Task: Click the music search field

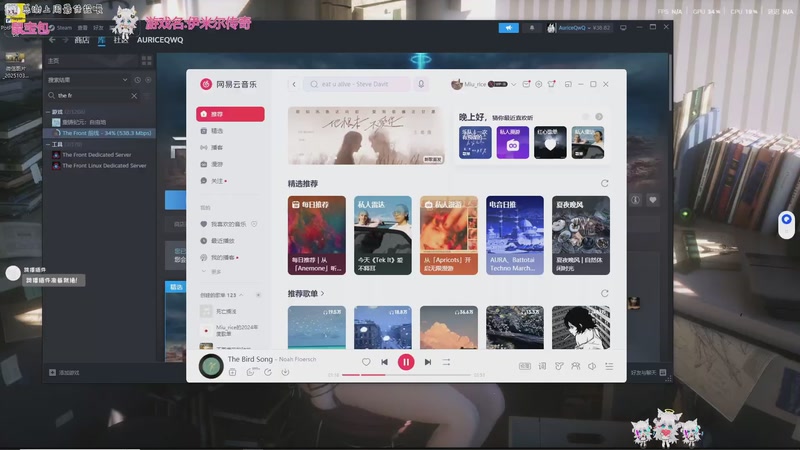Action: point(357,84)
